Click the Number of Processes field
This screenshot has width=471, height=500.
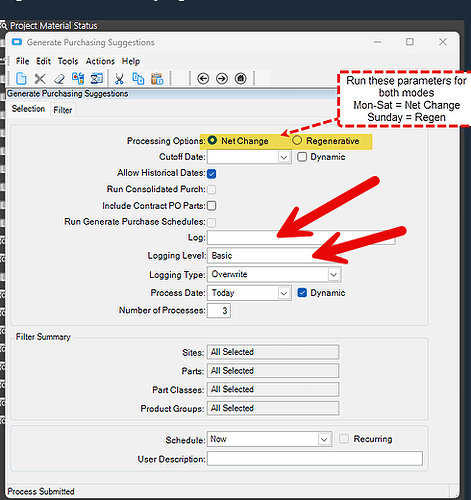(x=219, y=310)
